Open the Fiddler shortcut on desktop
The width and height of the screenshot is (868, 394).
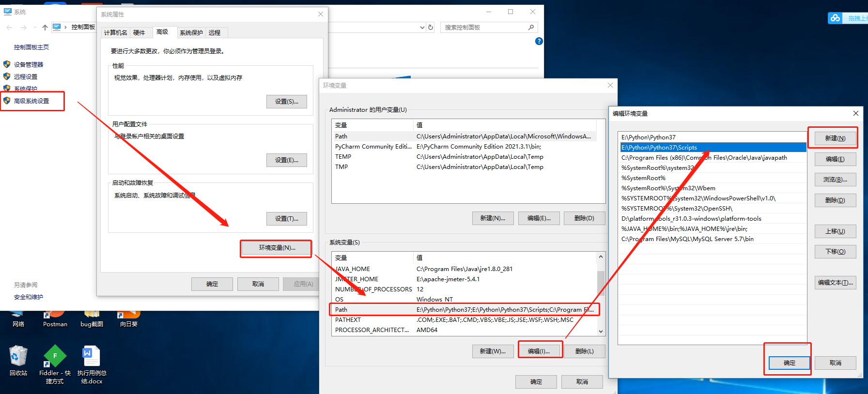[x=55, y=357]
